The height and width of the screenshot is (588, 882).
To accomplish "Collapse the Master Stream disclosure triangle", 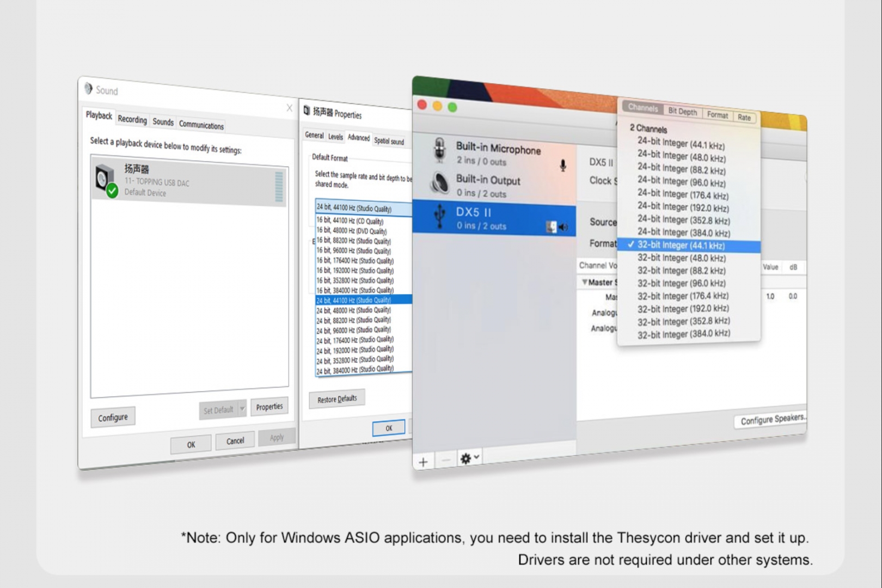I will coord(584,282).
